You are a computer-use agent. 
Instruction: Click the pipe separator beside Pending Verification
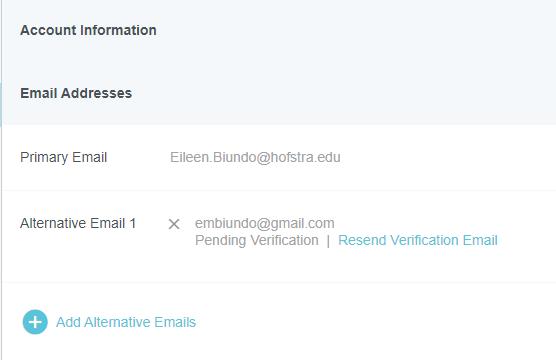(328, 241)
